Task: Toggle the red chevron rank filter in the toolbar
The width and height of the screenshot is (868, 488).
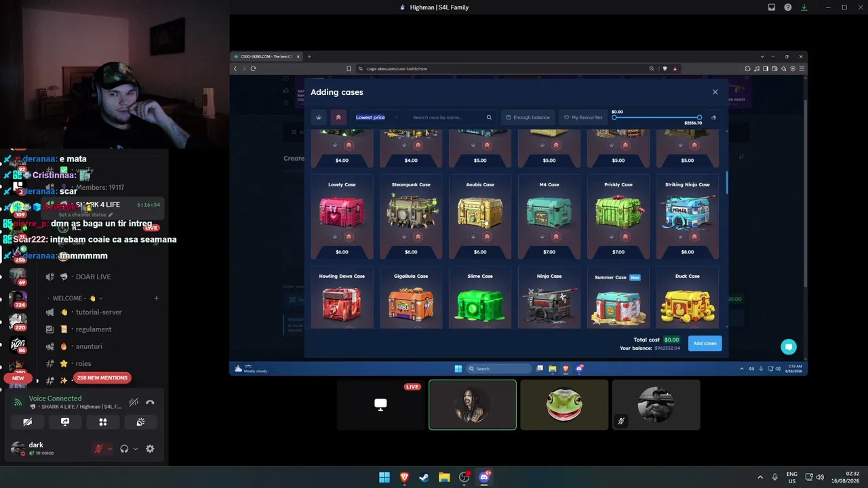Action: (x=338, y=117)
